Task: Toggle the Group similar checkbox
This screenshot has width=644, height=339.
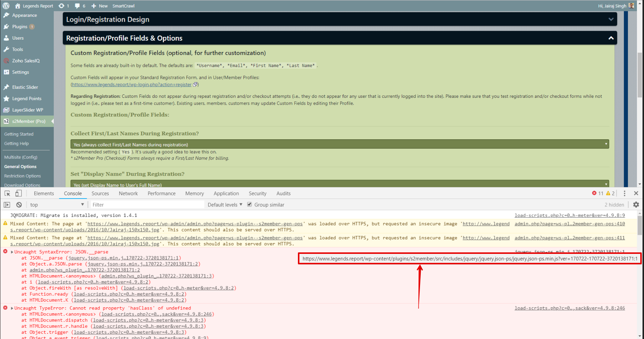Action: (x=249, y=204)
